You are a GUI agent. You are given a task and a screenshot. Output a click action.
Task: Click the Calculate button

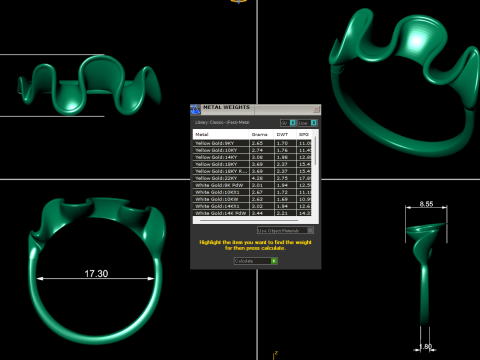click(256, 261)
